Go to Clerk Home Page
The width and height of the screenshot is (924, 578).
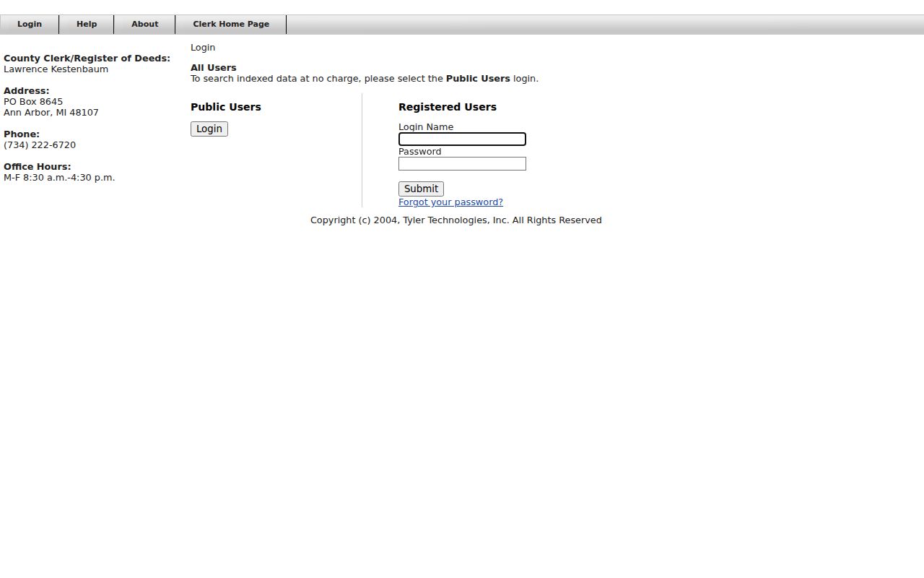[231, 24]
